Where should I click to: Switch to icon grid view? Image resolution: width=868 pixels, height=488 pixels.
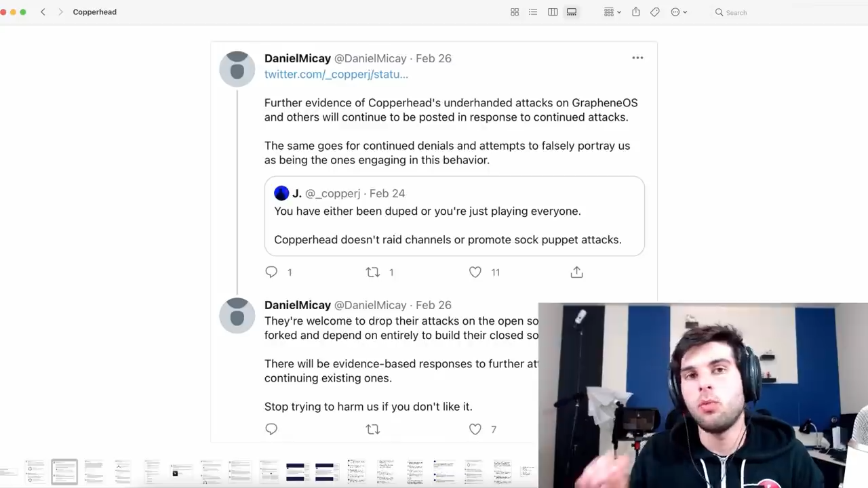click(x=515, y=12)
